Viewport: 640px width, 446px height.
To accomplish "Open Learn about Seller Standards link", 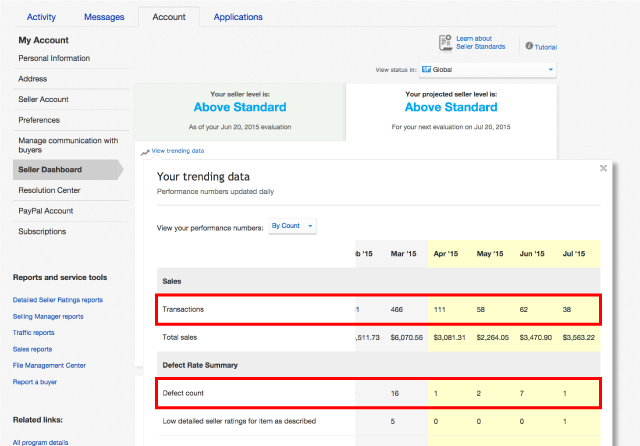I will [x=480, y=42].
